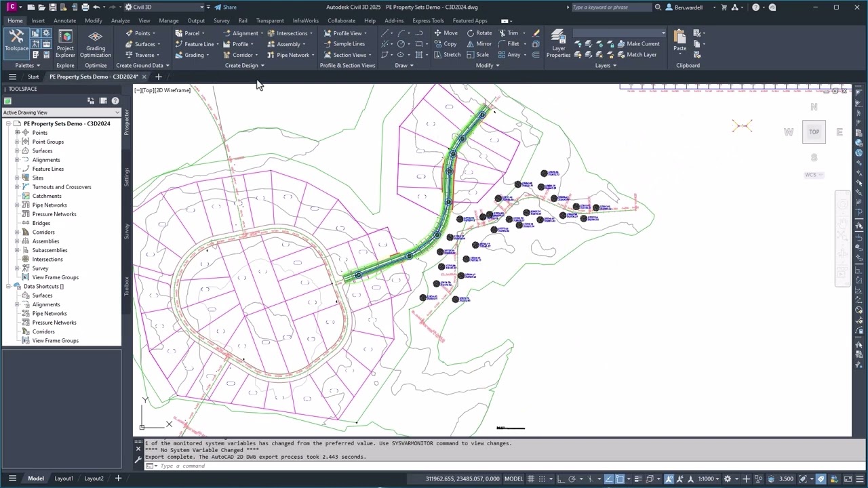Viewport: 868px width, 488px height.
Task: Open the Survey ribbon tab
Action: [222, 20]
